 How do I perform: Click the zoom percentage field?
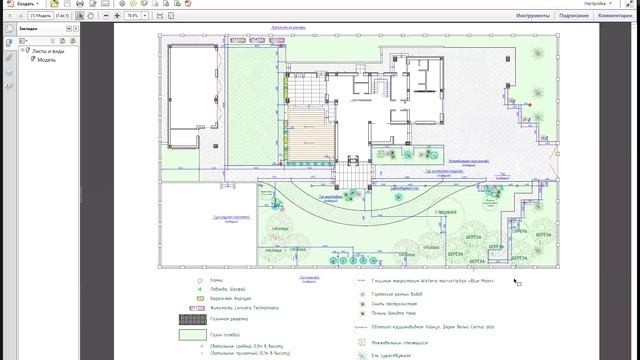[133, 16]
